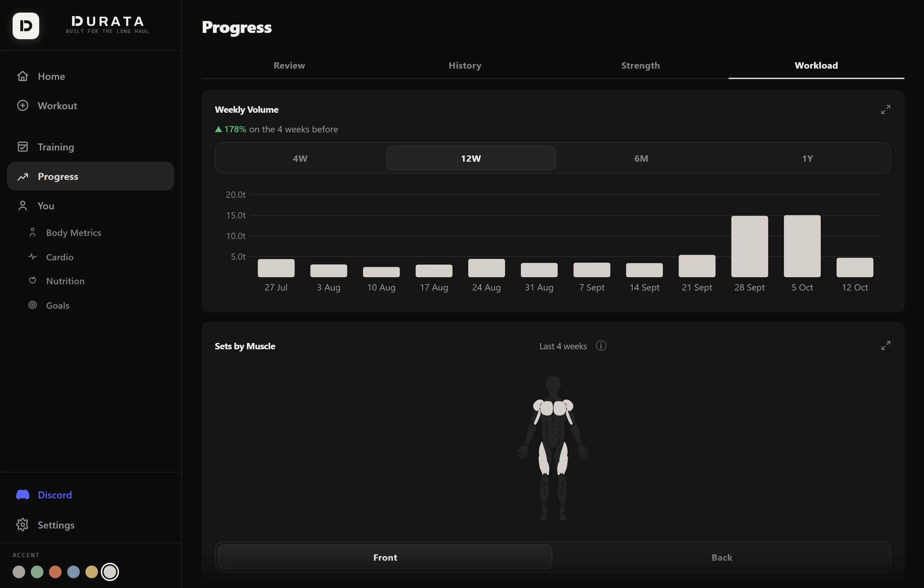Screen dimensions: 924x588
Task: Open Home via its house icon
Action: tap(23, 76)
